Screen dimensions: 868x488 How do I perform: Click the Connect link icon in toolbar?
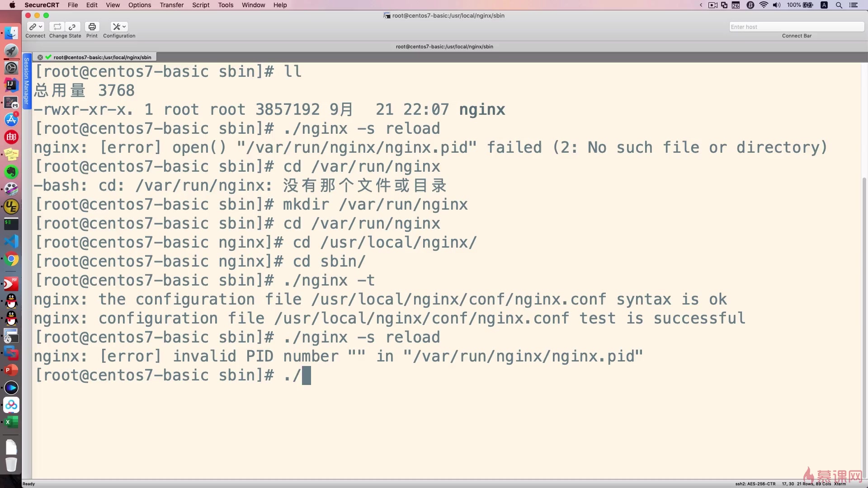click(33, 27)
